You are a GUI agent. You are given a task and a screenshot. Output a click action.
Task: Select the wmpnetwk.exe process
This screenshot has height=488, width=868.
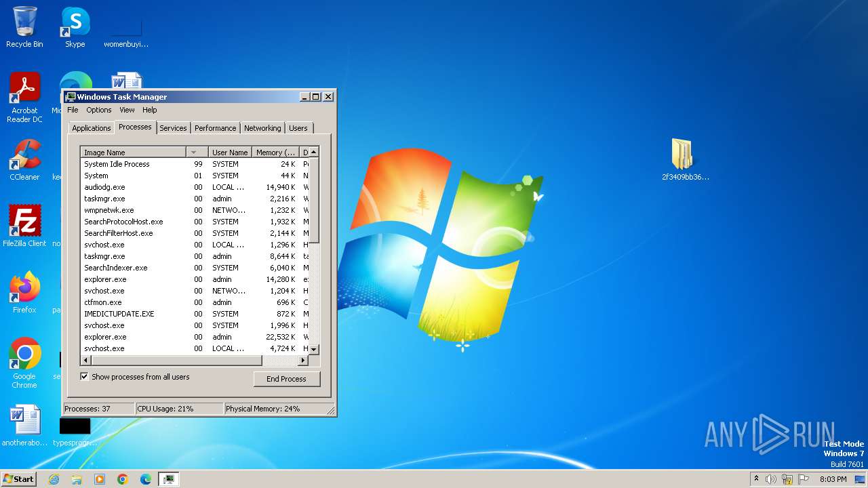195,210
